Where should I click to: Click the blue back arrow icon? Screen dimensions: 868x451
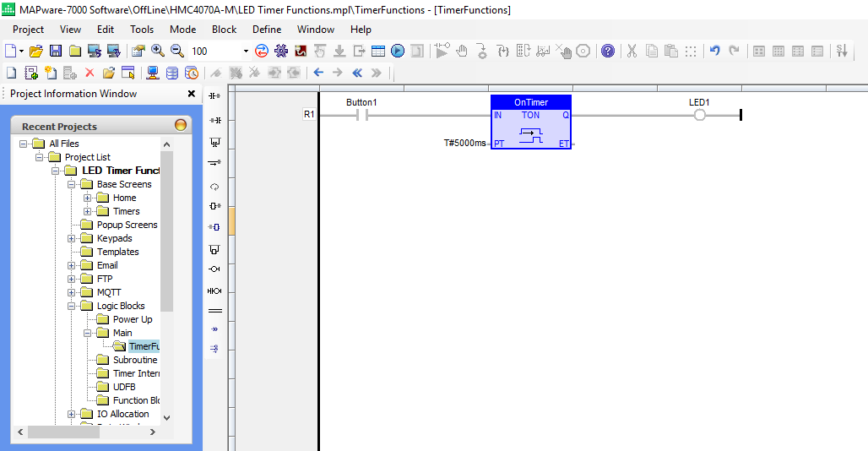tap(318, 73)
